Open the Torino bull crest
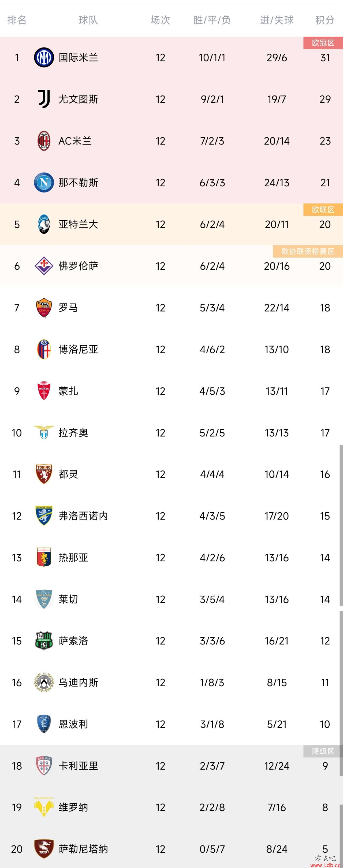 44,474
